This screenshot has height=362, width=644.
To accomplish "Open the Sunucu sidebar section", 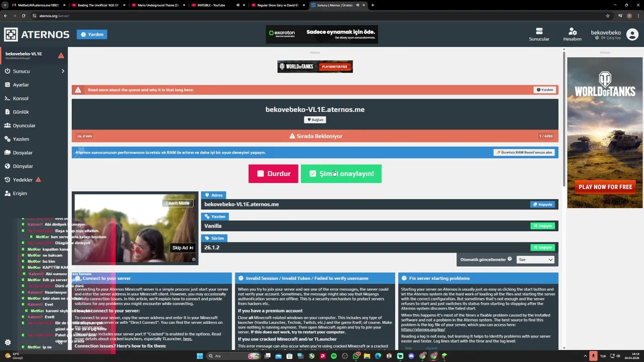I will point(34,71).
